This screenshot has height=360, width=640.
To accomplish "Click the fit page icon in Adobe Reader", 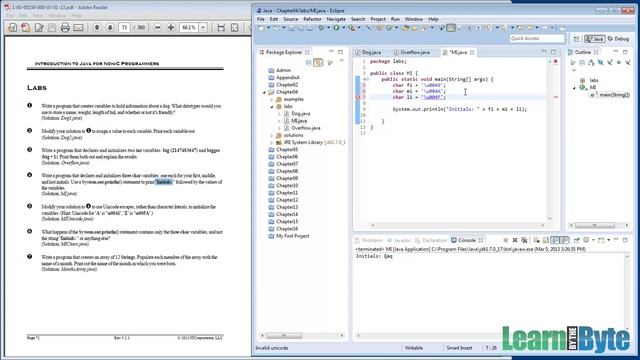I will [x=234, y=27].
